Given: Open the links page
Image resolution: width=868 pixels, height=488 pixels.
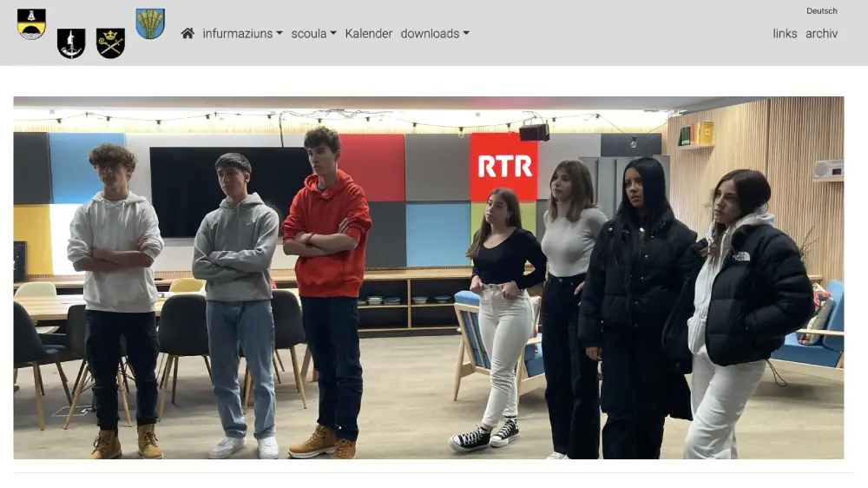Looking at the screenshot, I should [x=785, y=34].
